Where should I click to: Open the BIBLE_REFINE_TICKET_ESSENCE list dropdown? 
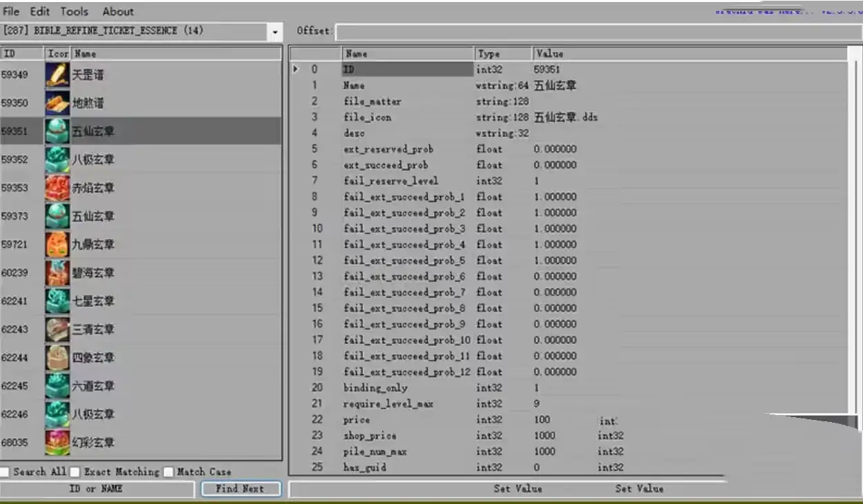[x=276, y=32]
